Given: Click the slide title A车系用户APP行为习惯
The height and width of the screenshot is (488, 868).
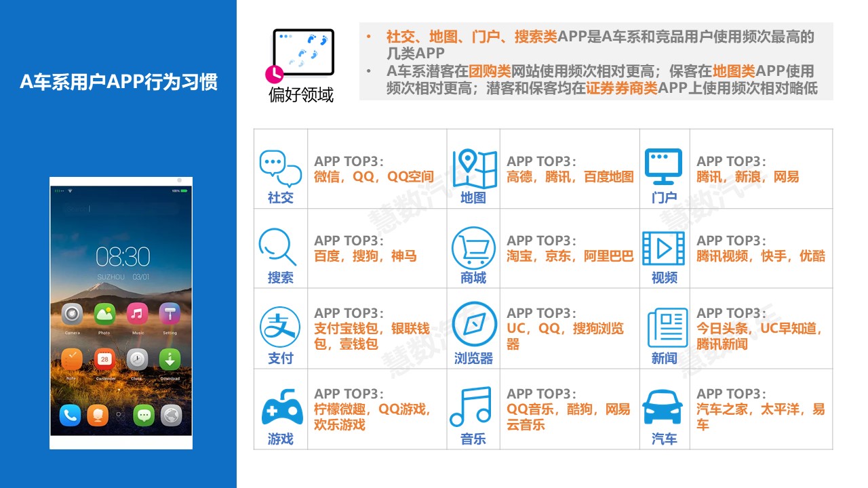Looking at the screenshot, I should [x=119, y=82].
